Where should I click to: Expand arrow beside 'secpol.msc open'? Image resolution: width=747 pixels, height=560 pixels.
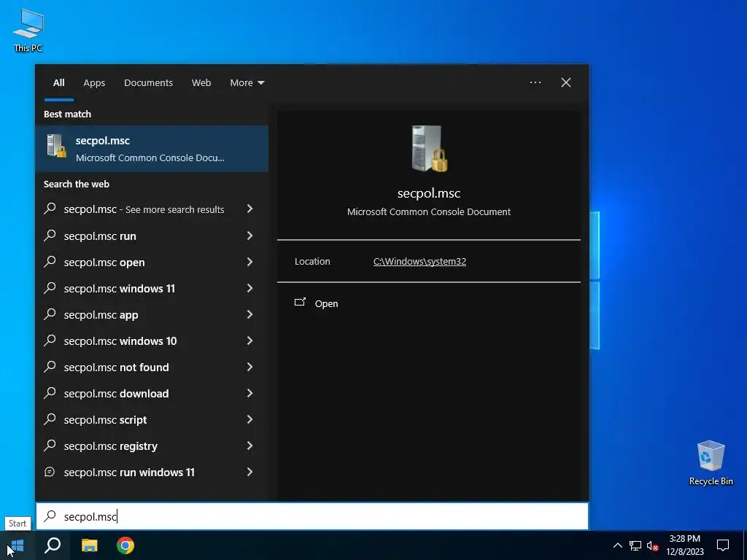(249, 262)
